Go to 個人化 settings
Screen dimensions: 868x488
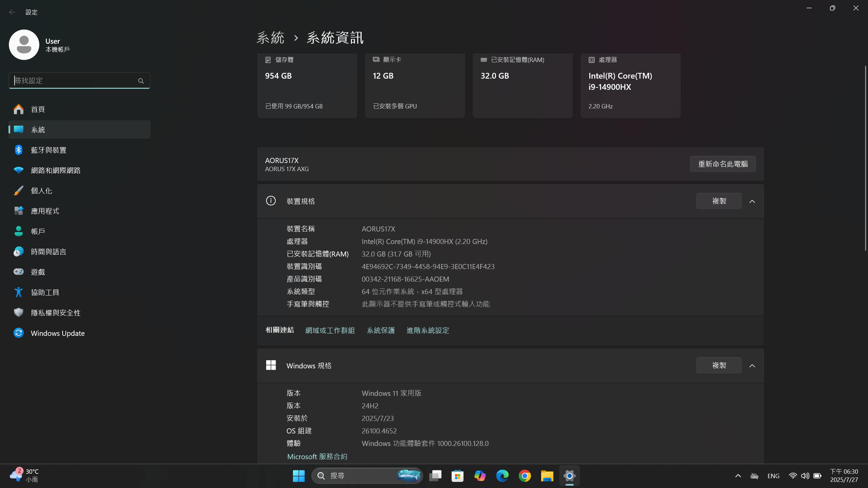pyautogui.click(x=79, y=190)
